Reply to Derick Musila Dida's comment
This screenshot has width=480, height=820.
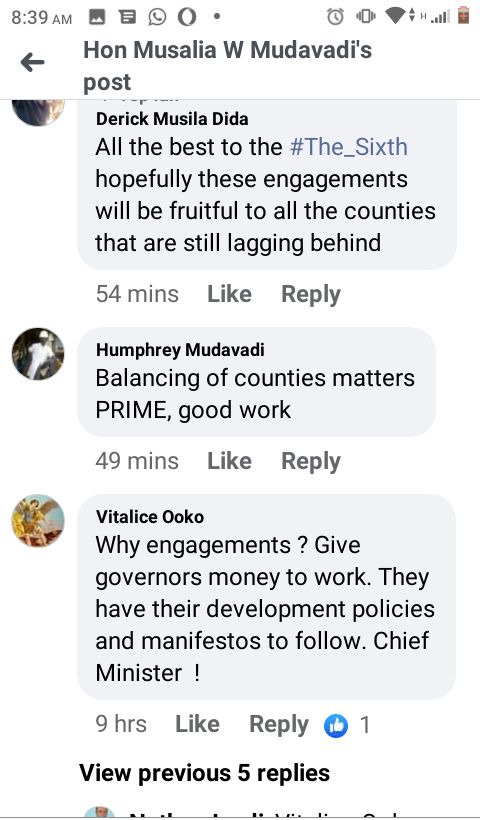point(311,295)
